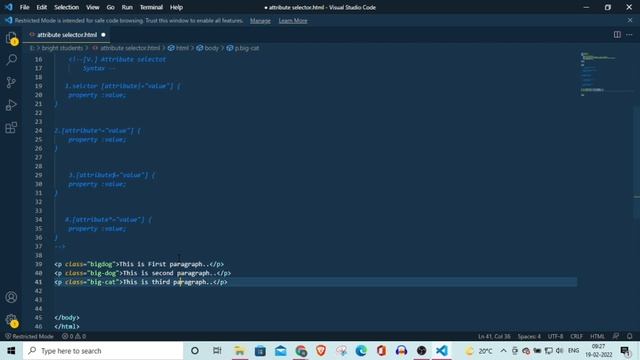Split the editor to the right
Viewport: 640px width, 360px height.
pyautogui.click(x=617, y=35)
